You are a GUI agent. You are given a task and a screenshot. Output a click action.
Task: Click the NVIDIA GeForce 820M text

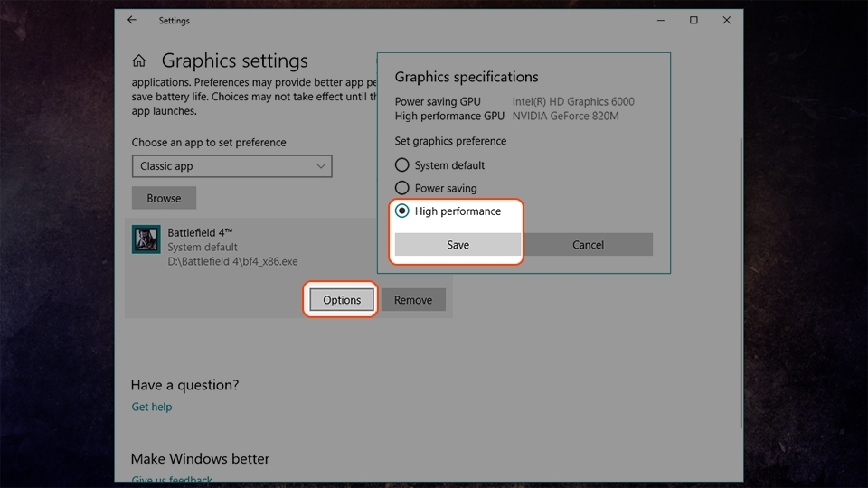coord(565,117)
